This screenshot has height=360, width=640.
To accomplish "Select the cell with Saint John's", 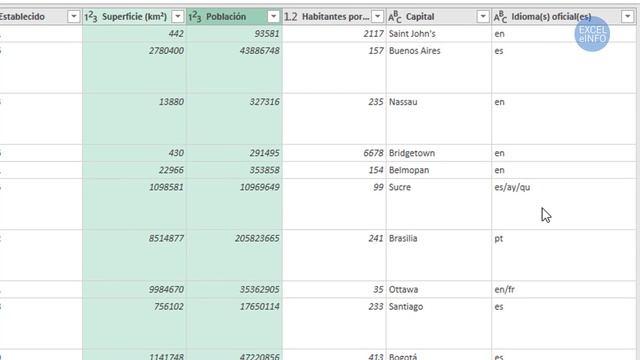I will 439,34.
